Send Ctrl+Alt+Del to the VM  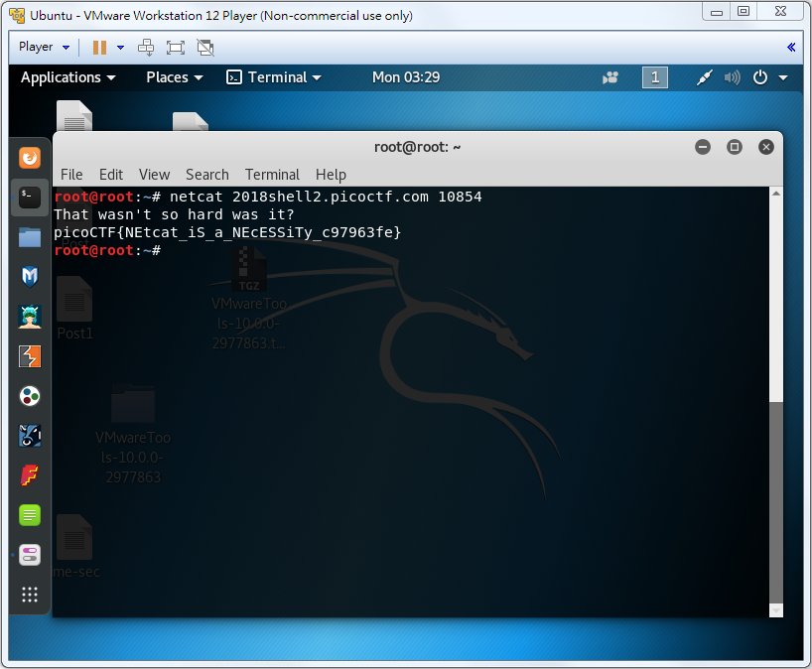[146, 48]
